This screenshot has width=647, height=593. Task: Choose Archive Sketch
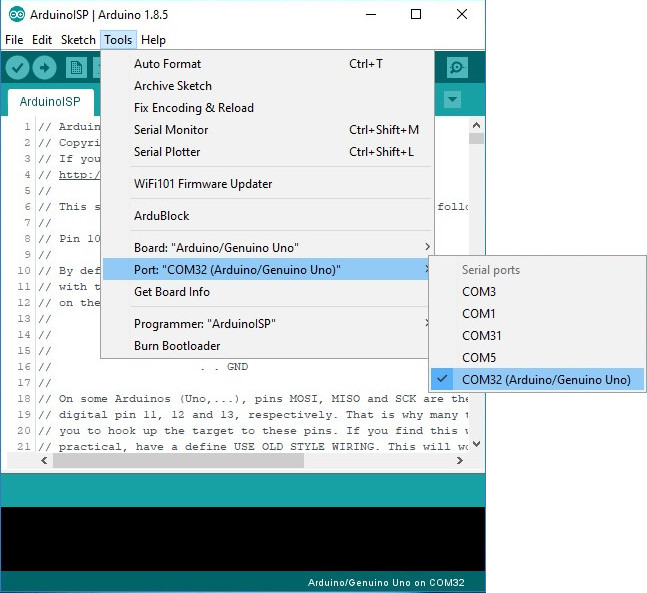click(x=267, y=86)
